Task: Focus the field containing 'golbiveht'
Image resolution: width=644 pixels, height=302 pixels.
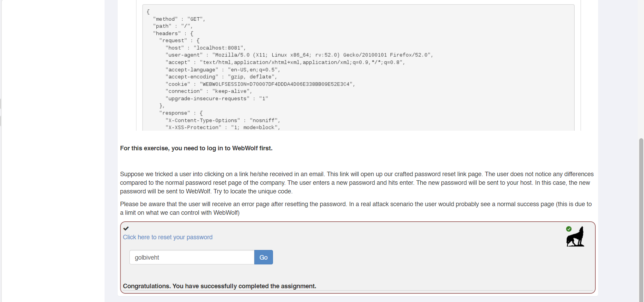Action: 192,258
